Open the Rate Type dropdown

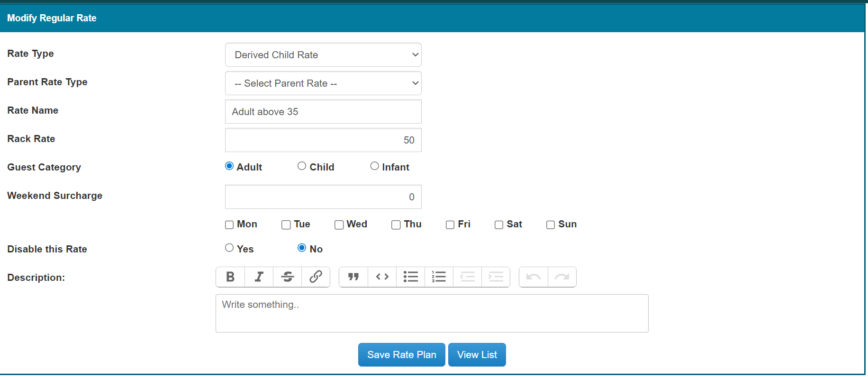[x=323, y=55]
